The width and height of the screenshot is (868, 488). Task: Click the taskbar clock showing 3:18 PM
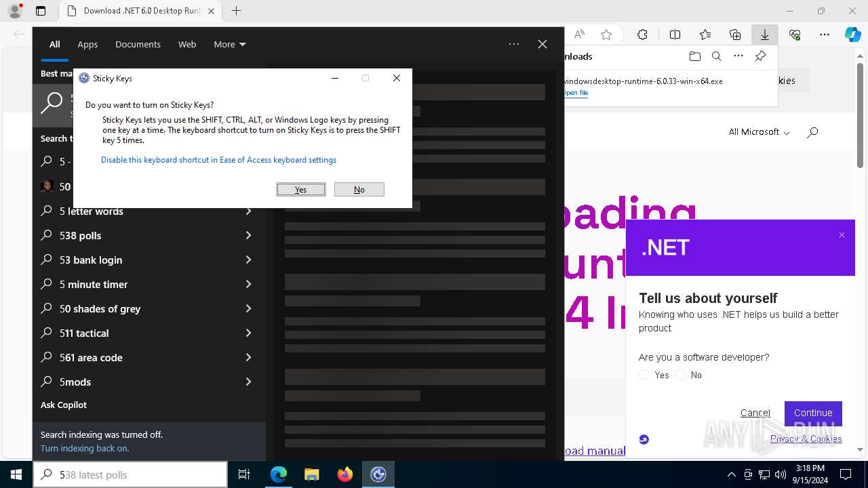(x=810, y=474)
